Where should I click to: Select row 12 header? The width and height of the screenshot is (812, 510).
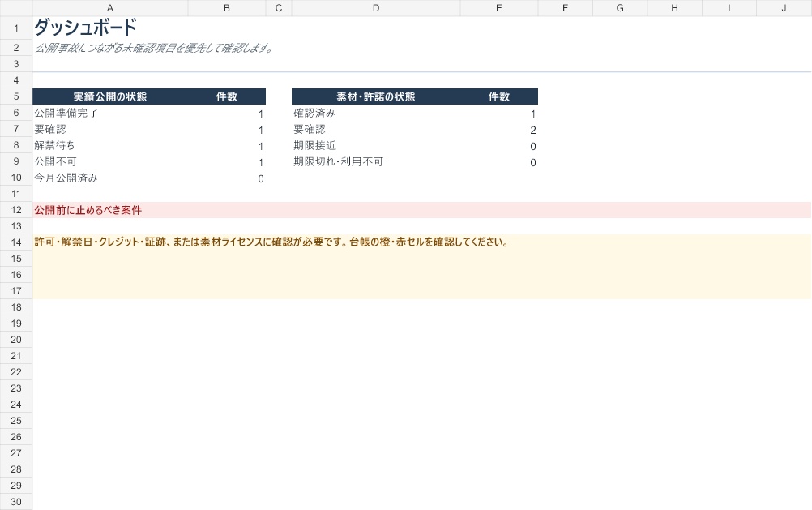tap(16, 210)
